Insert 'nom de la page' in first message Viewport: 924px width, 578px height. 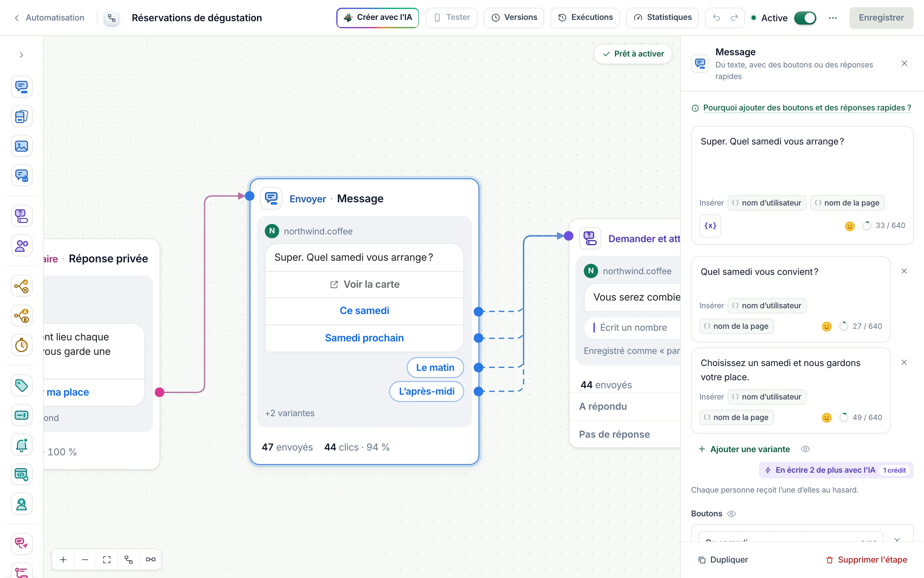847,203
